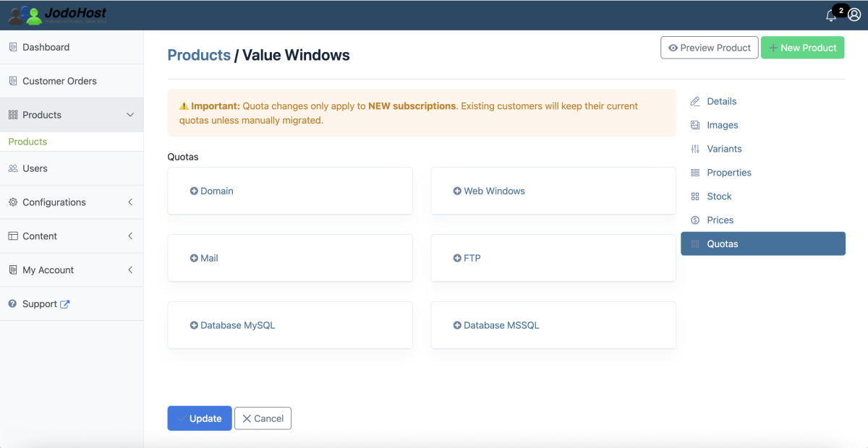The image size is (868, 448).
Task: Click the plus icon next to Domain
Action: coord(194,191)
